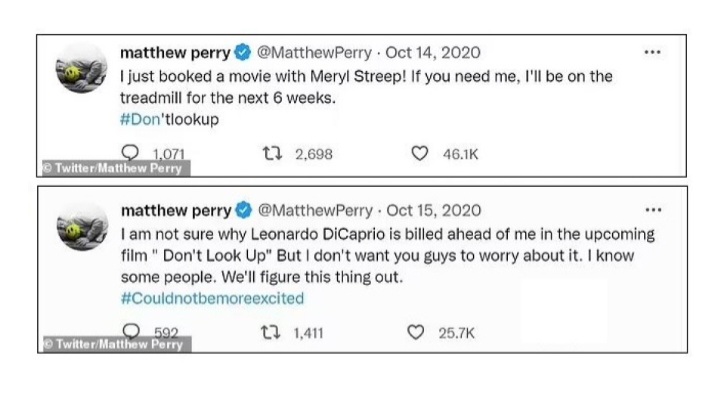Viewport: 720px width, 393px height.
Task: Open profile avatar on second tweet
Action: [83, 226]
